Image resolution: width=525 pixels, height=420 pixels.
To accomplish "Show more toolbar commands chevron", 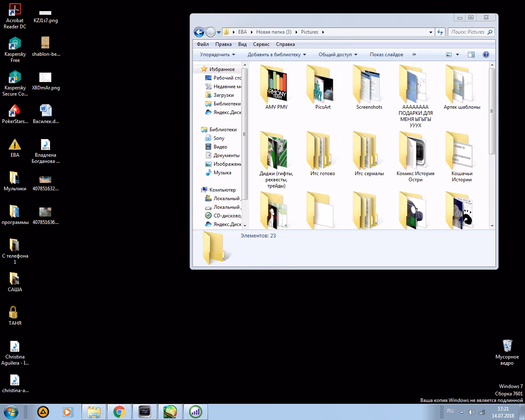I will (x=414, y=55).
